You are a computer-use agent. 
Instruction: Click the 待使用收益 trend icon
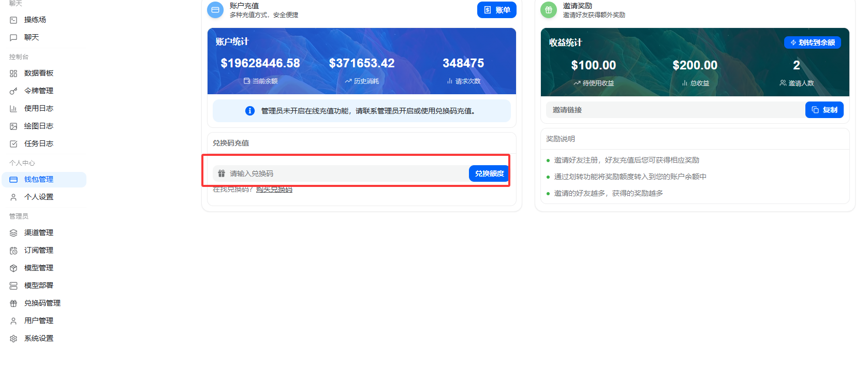coord(577,83)
